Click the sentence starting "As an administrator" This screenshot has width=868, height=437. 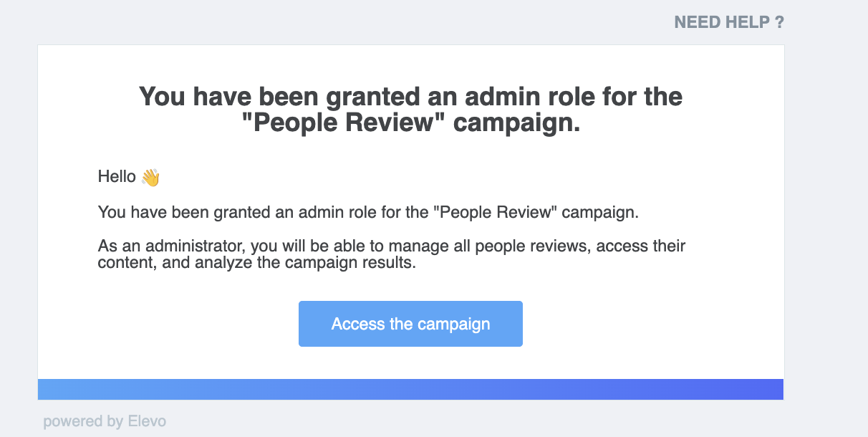click(392, 255)
